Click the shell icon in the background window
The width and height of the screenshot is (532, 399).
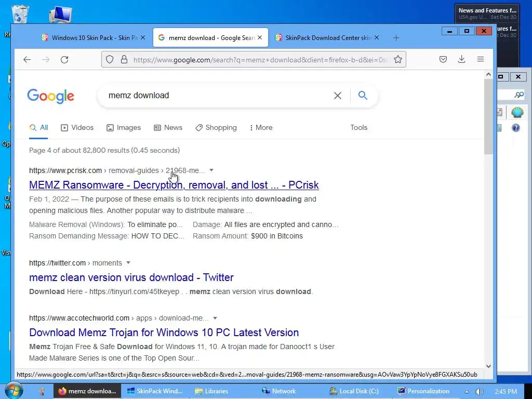[x=517, y=112]
